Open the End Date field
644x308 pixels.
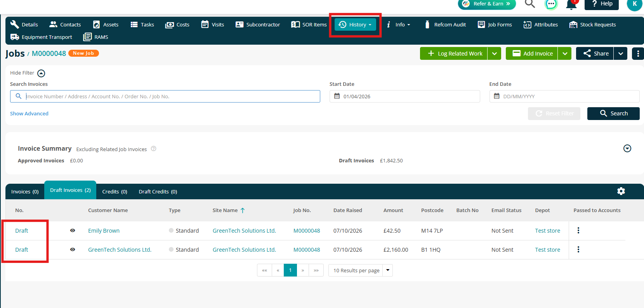[x=564, y=96]
